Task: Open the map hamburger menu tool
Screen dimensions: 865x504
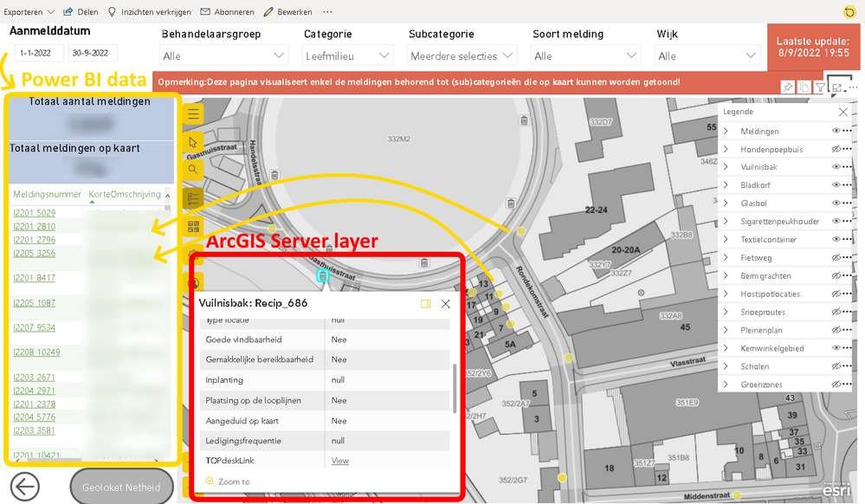Action: click(x=193, y=114)
